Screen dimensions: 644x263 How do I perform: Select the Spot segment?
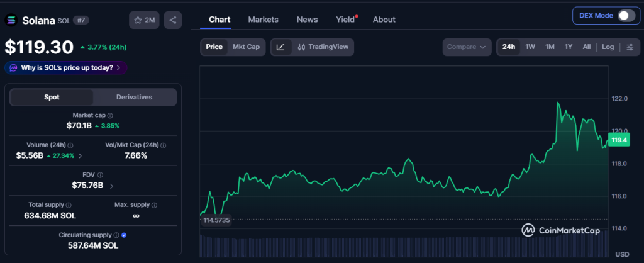pyautogui.click(x=52, y=98)
